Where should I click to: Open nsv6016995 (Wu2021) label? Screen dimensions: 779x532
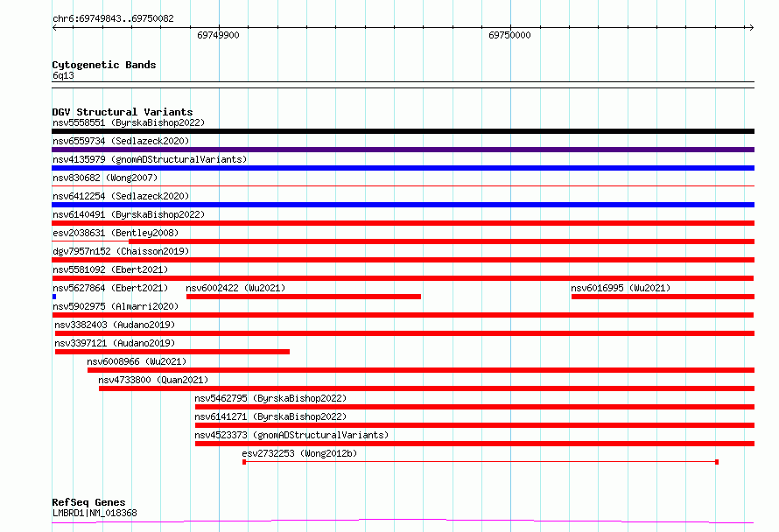tap(621, 288)
